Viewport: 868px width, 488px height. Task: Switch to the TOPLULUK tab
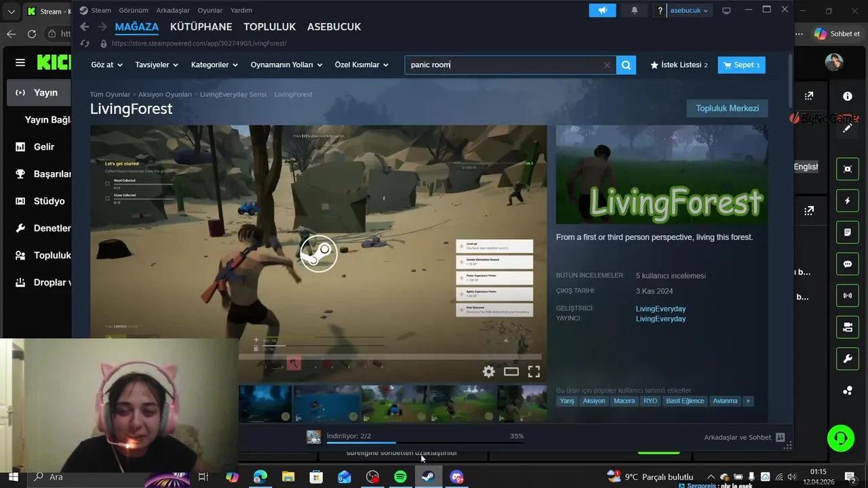(x=270, y=26)
